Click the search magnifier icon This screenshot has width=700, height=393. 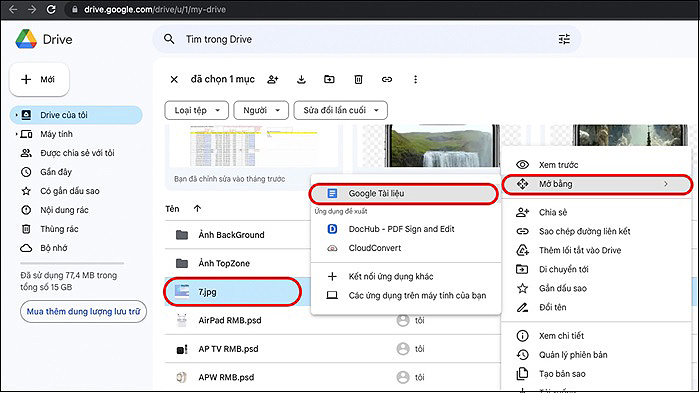coord(169,39)
